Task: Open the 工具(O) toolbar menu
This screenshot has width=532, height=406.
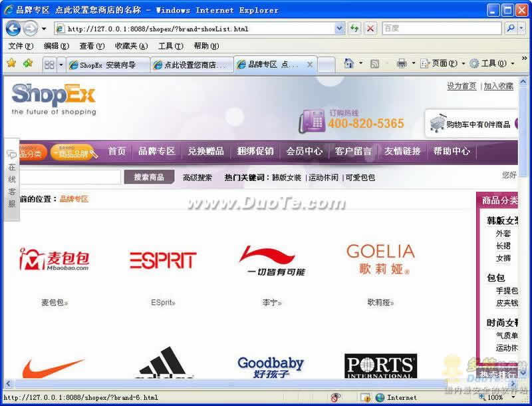Action: (491, 63)
